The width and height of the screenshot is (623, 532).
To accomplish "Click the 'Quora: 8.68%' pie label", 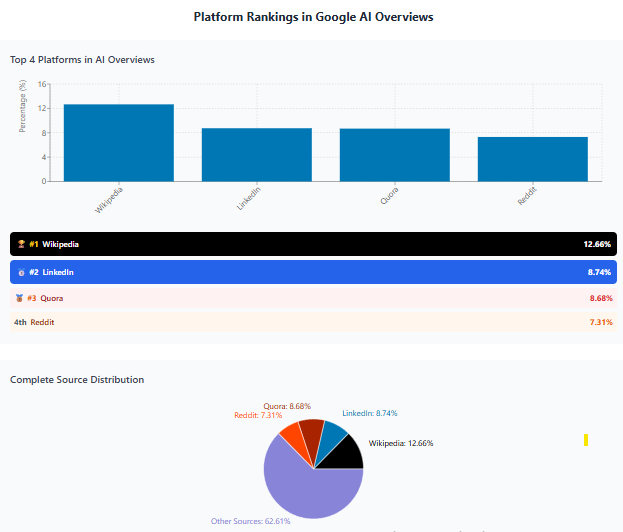I will coord(287,406).
